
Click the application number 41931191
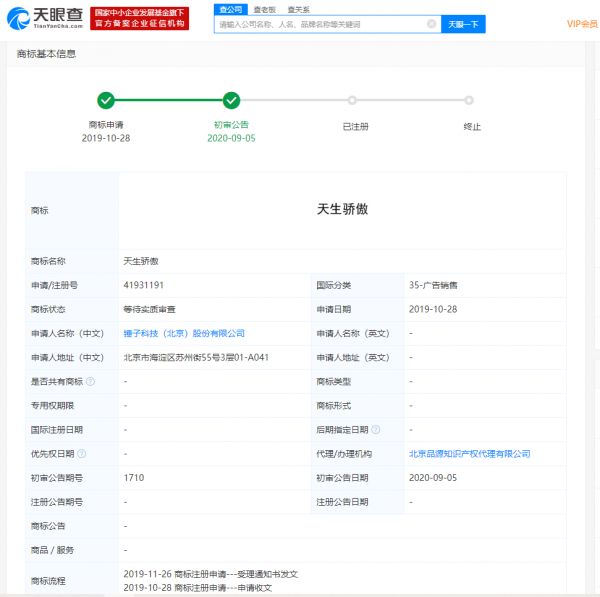[143, 285]
